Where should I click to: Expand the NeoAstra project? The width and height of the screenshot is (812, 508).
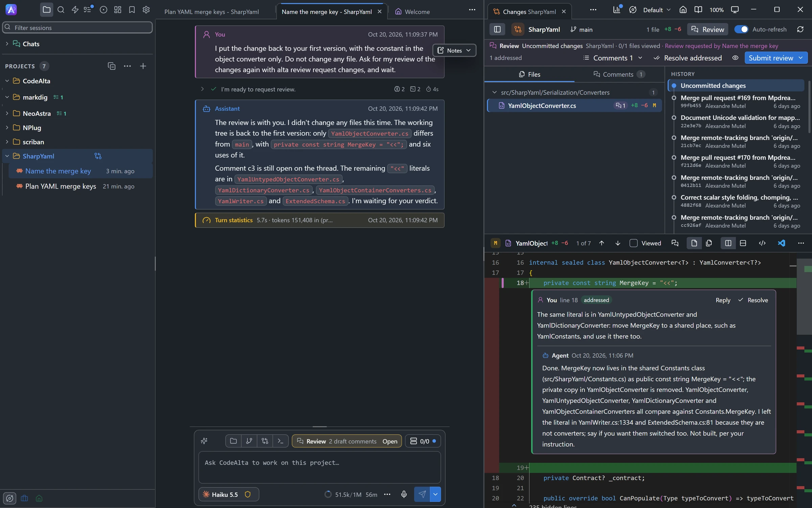pyautogui.click(x=7, y=113)
